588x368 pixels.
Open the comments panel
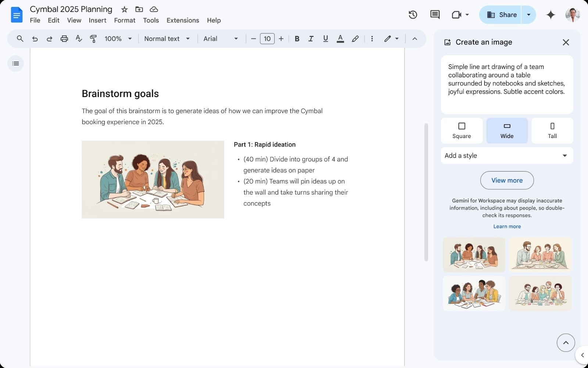click(x=434, y=15)
